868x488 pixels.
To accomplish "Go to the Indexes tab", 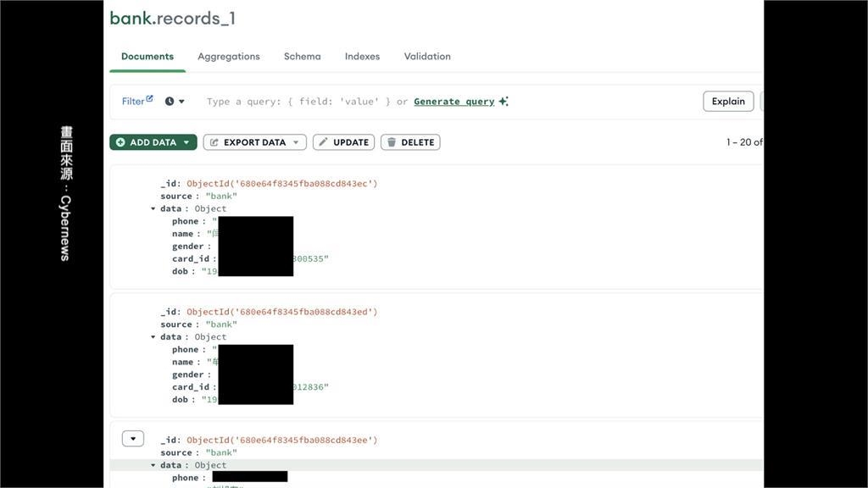I will tap(362, 57).
